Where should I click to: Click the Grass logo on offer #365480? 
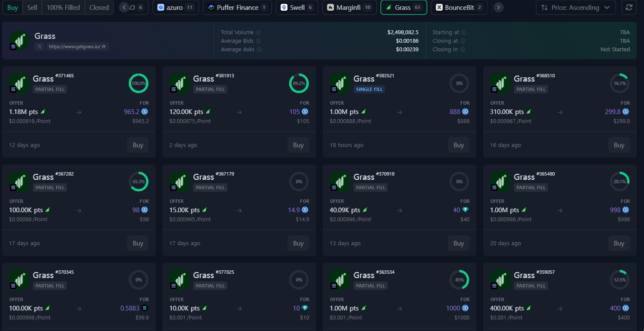click(500, 182)
